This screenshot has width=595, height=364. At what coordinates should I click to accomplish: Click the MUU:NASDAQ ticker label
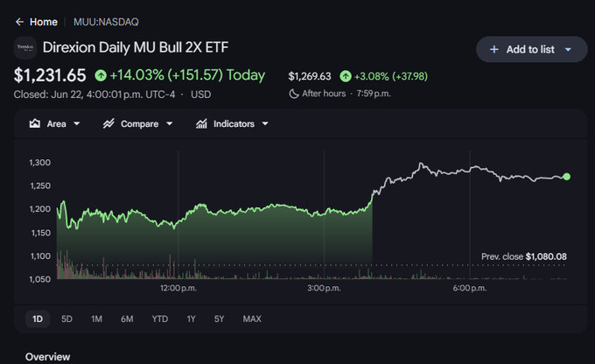pos(106,22)
